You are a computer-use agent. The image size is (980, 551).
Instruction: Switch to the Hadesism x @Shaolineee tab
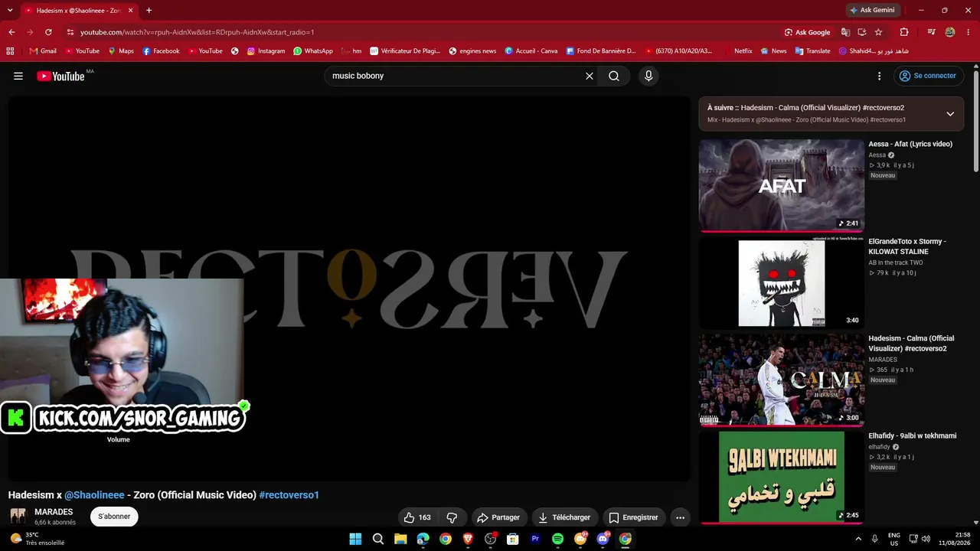click(x=80, y=11)
